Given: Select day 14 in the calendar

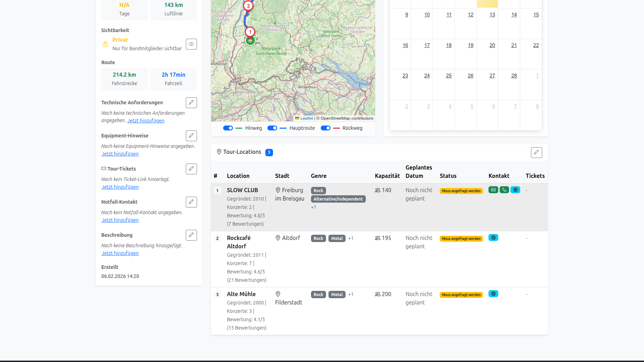Looking at the screenshot, I should pos(514,15).
